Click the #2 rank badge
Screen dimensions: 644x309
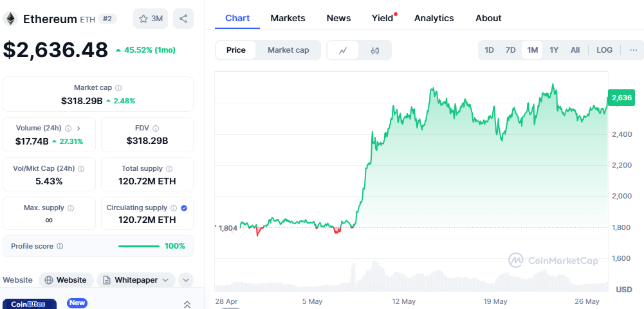[107, 19]
